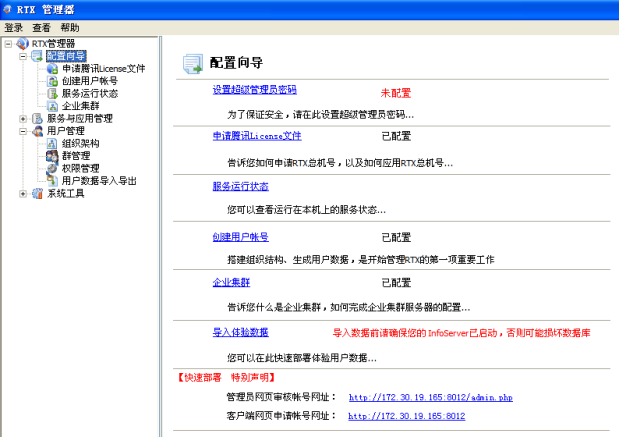Select 用户数据导入导出 label in the tree
The image size is (620, 437).
tap(99, 181)
